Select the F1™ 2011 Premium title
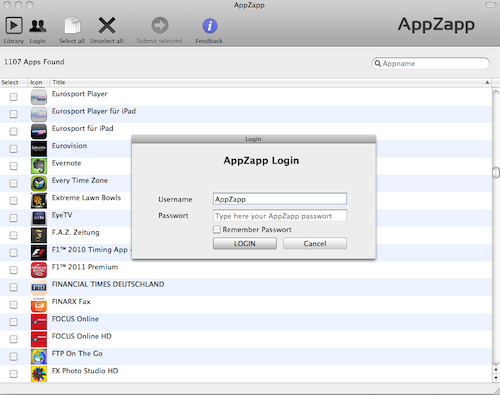 point(85,267)
